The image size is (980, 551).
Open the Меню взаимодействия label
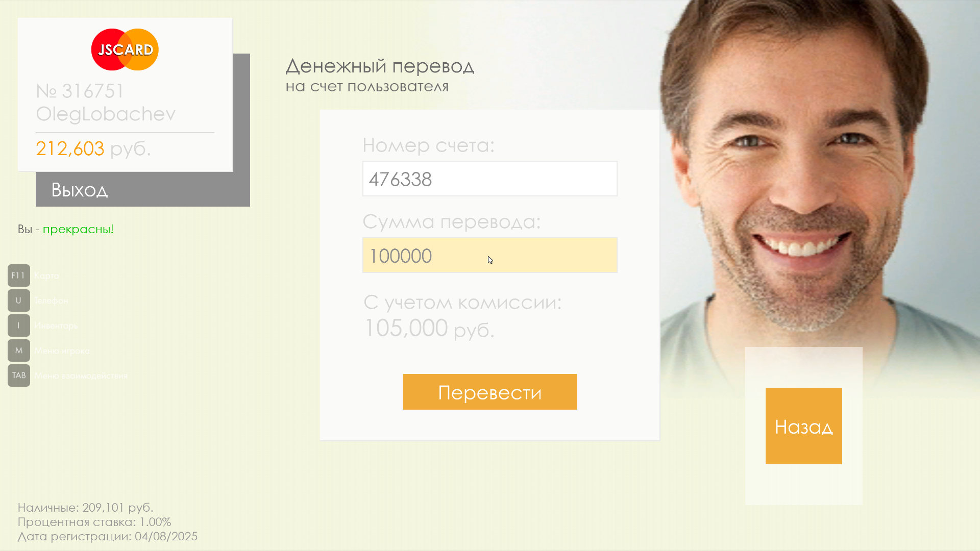click(81, 375)
